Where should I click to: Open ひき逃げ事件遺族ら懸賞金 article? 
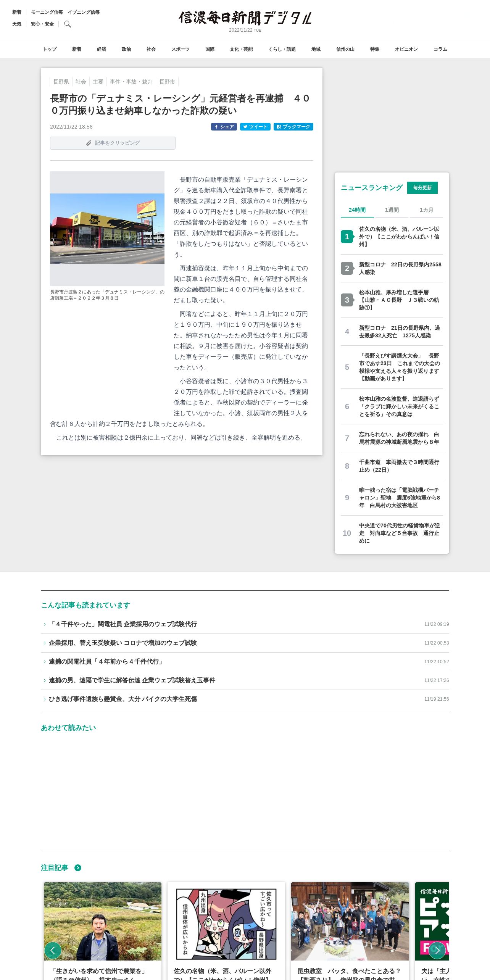[x=245, y=699]
